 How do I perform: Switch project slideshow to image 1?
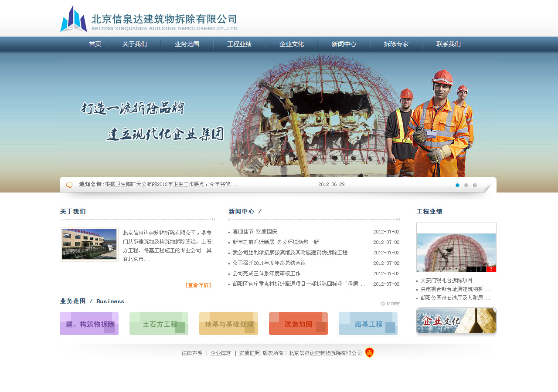coord(471,269)
